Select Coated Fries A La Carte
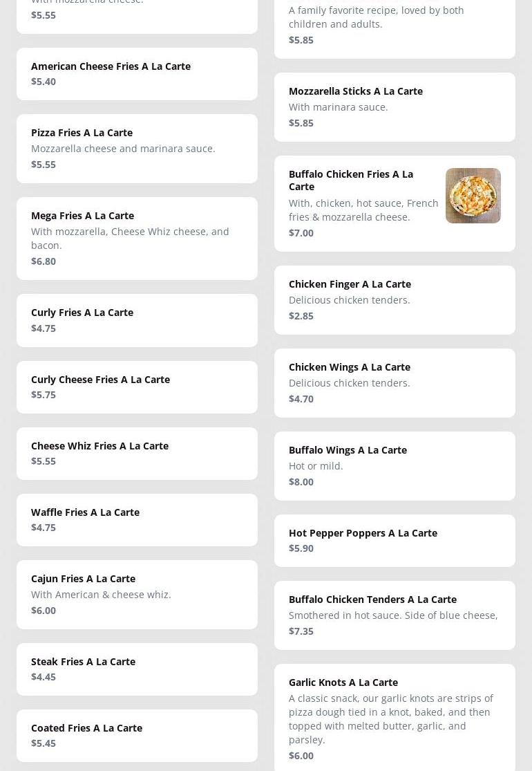Image resolution: width=532 pixels, height=771 pixels. tap(86, 728)
